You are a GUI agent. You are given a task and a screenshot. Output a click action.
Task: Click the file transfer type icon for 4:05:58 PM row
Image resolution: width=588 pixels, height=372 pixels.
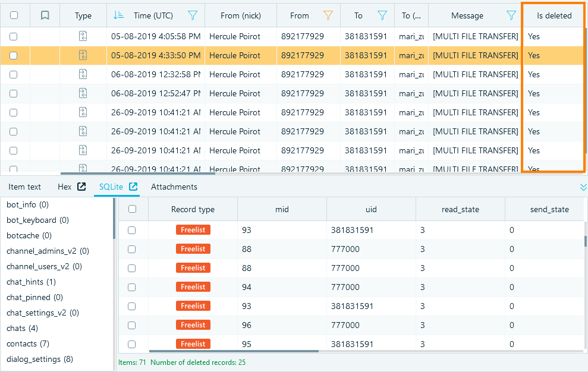83,36
